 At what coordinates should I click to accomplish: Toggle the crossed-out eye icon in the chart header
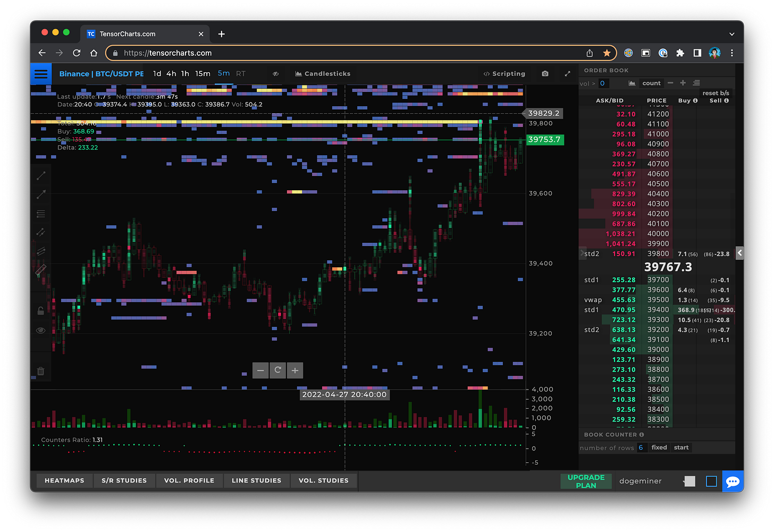(275, 74)
